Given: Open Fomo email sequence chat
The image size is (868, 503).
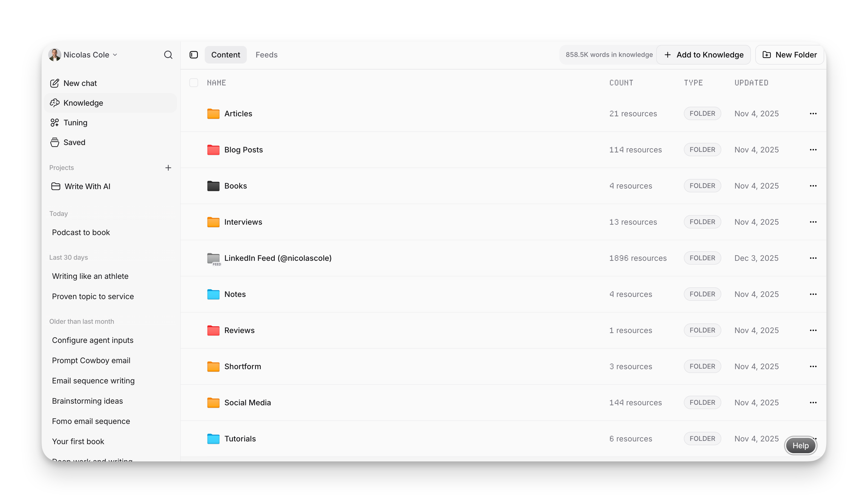Looking at the screenshot, I should (91, 421).
